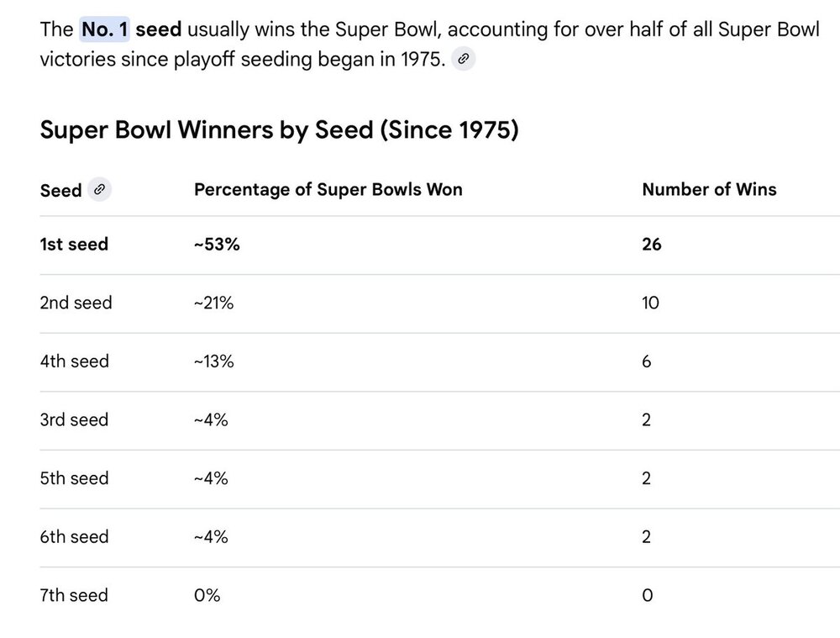Select the "7th seed" row label
The image size is (840, 638).
tap(74, 595)
